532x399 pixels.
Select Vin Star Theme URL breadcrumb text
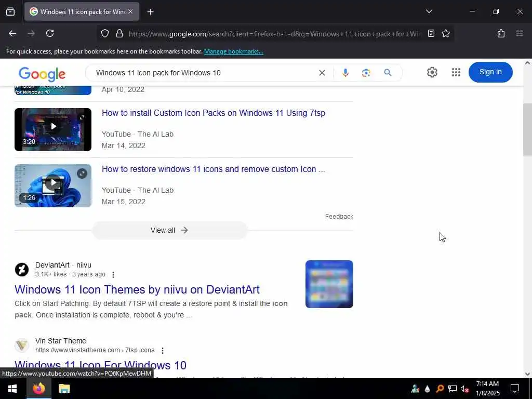pos(95,350)
